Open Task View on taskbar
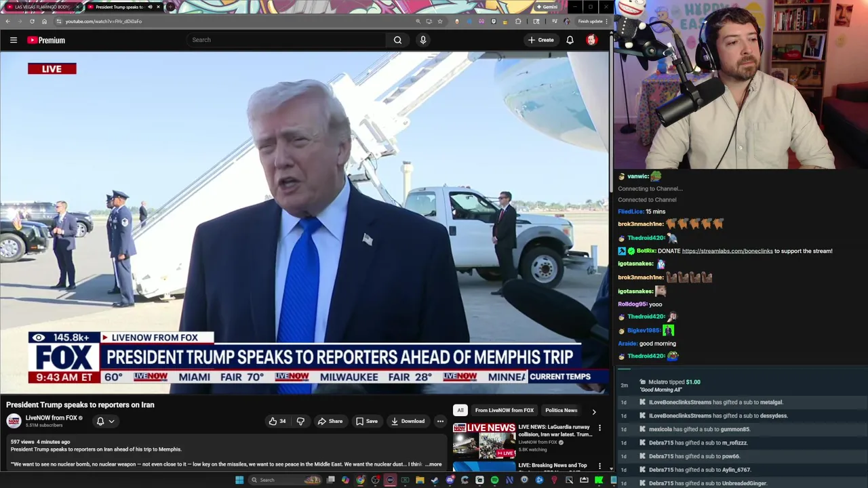This screenshot has height=488, width=868. pyautogui.click(x=330, y=481)
